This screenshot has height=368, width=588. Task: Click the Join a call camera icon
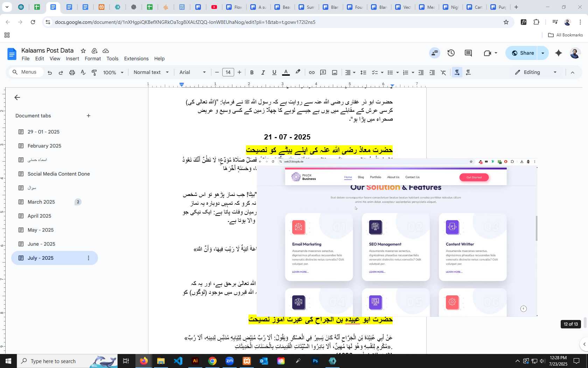point(487,53)
